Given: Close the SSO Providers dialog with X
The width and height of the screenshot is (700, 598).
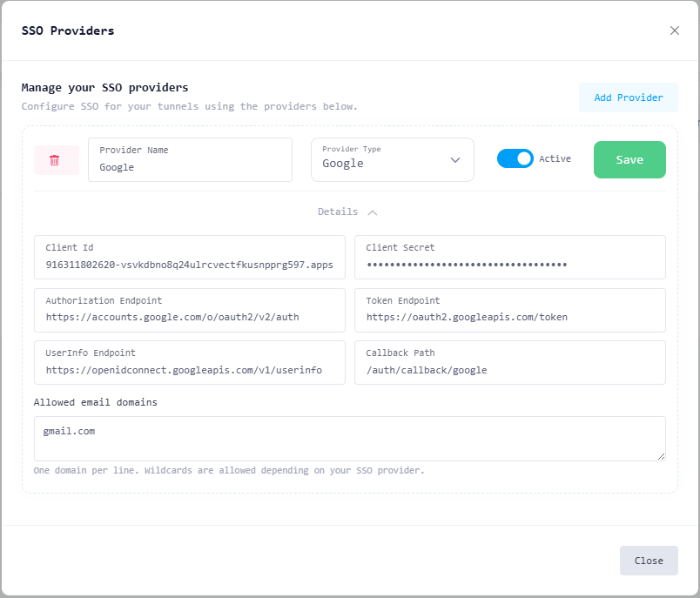Looking at the screenshot, I should pyautogui.click(x=674, y=30).
